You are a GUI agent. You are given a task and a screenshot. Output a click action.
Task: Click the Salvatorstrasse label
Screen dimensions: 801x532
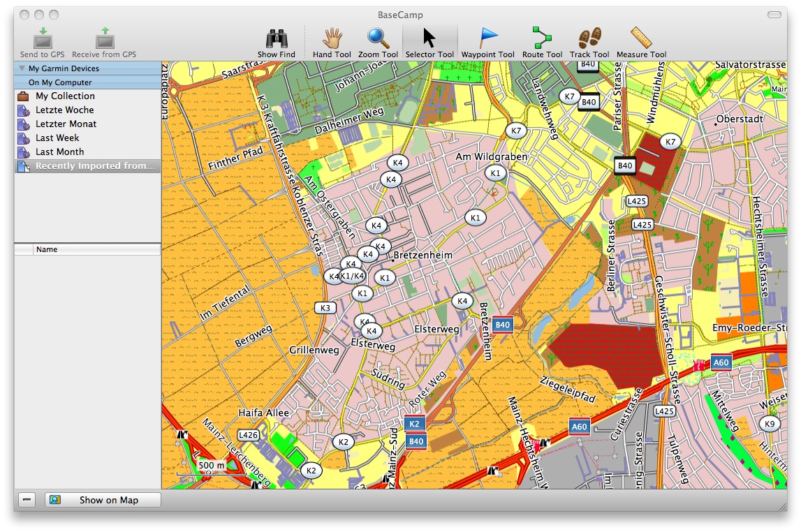[x=750, y=65]
